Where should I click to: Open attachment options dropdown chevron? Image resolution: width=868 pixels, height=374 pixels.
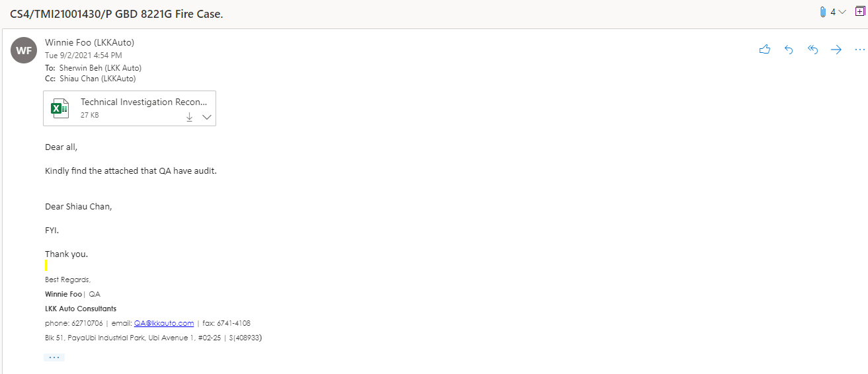coord(206,116)
